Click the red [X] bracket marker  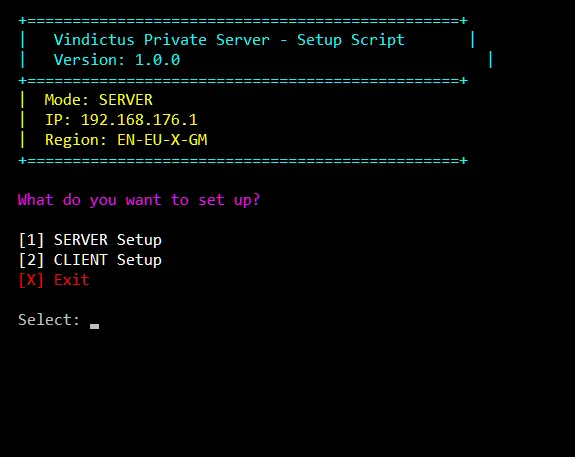[31, 280]
